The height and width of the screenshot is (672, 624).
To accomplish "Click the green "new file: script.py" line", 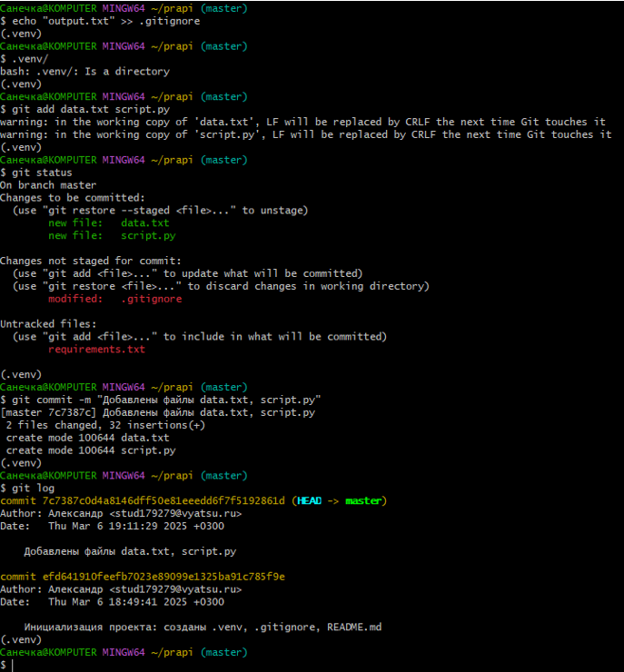I will click(x=112, y=235).
